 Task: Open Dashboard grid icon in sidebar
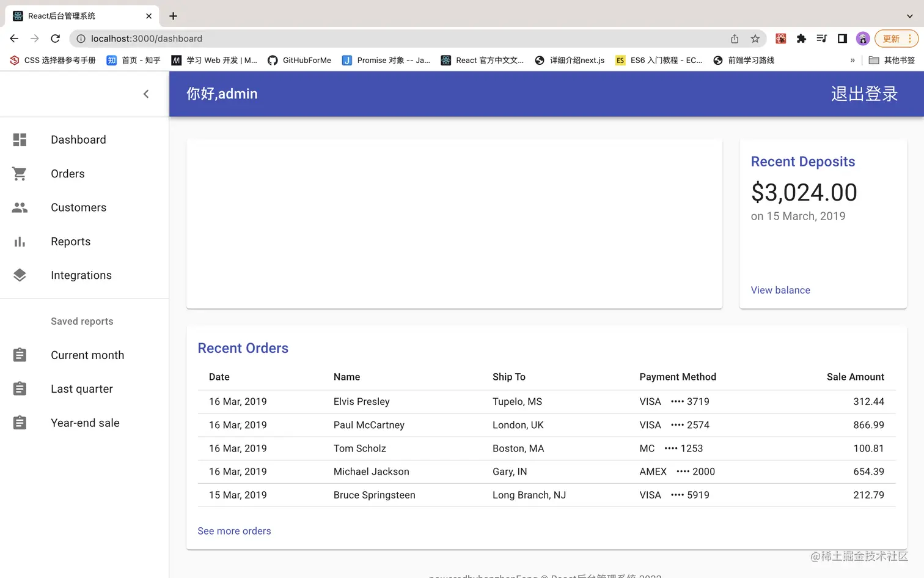click(20, 139)
